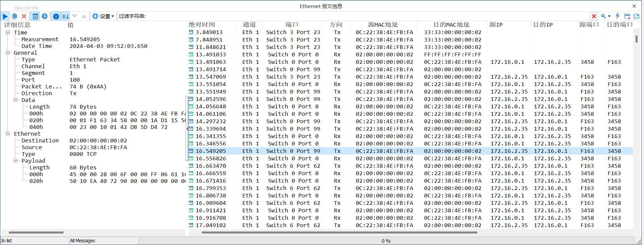Click the 端口 column header
This screenshot has height=245, width=644.
(x=292, y=25)
